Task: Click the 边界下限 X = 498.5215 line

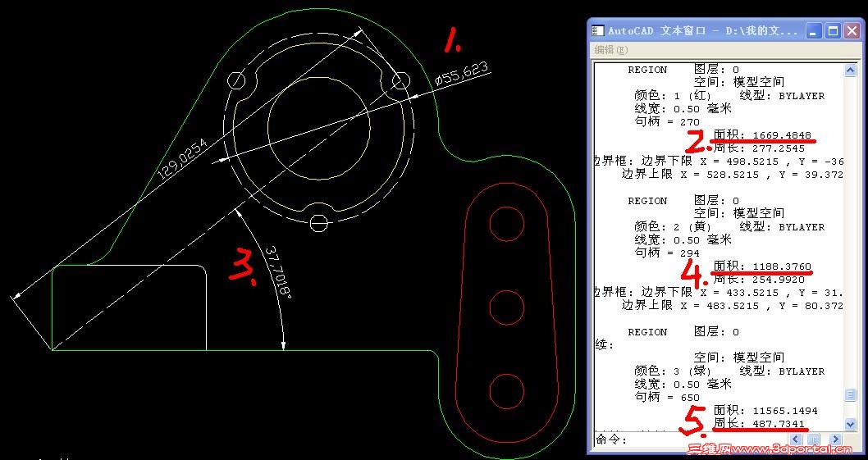Action: click(719, 161)
